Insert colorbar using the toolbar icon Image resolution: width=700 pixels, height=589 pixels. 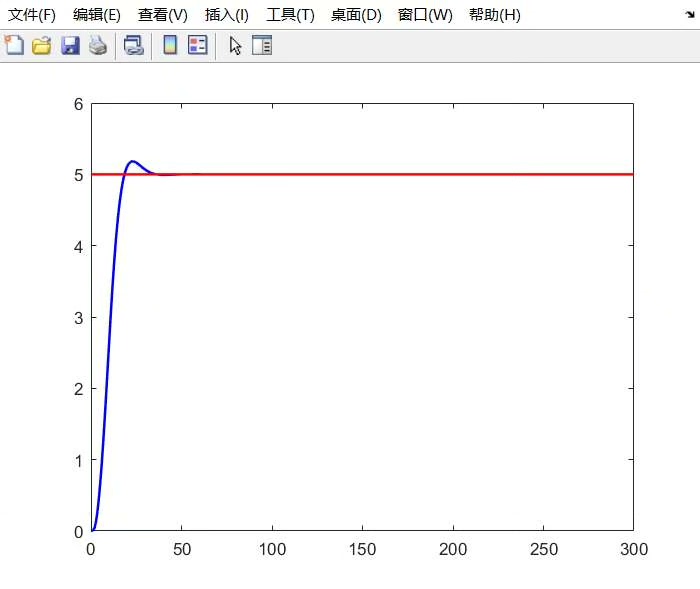170,45
